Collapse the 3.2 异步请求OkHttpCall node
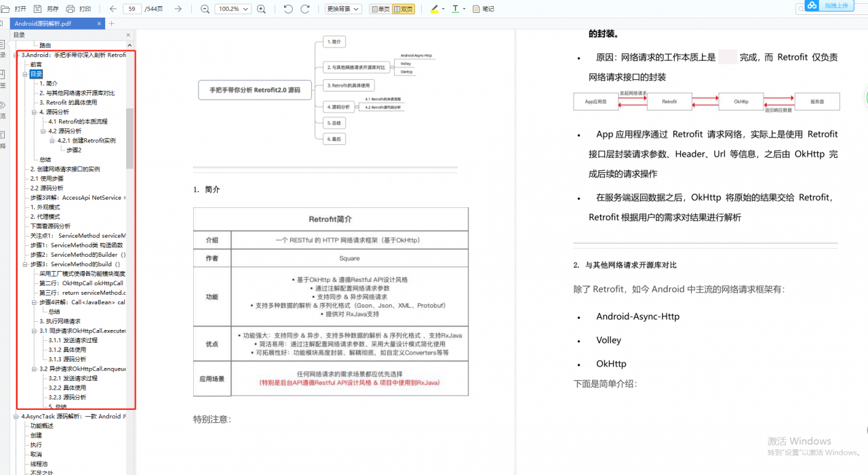 pyautogui.click(x=35, y=369)
